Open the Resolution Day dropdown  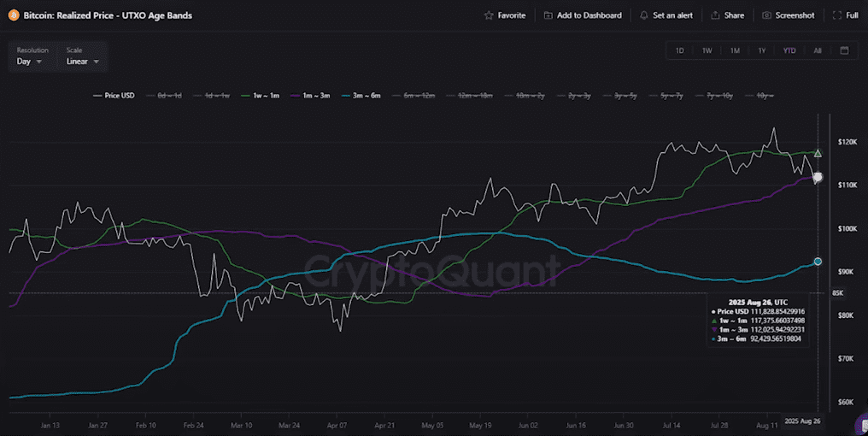coord(29,62)
